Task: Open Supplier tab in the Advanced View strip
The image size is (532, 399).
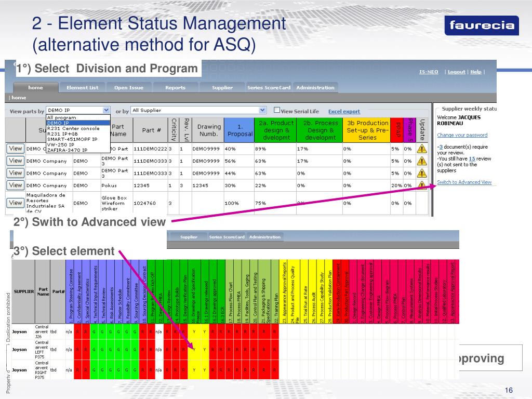Action: pos(189,237)
